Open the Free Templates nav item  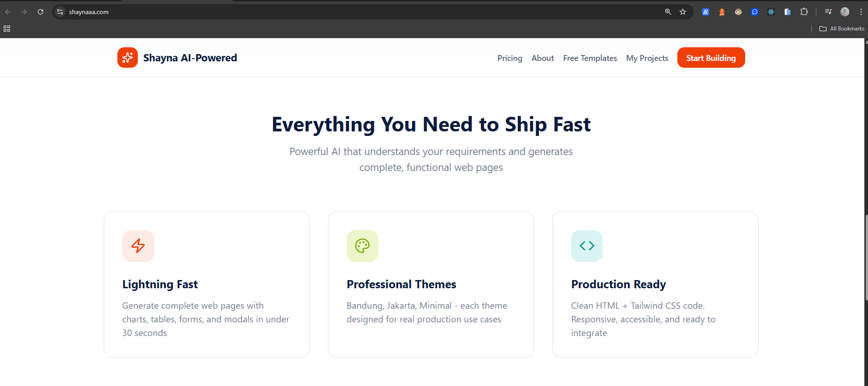[590, 58]
